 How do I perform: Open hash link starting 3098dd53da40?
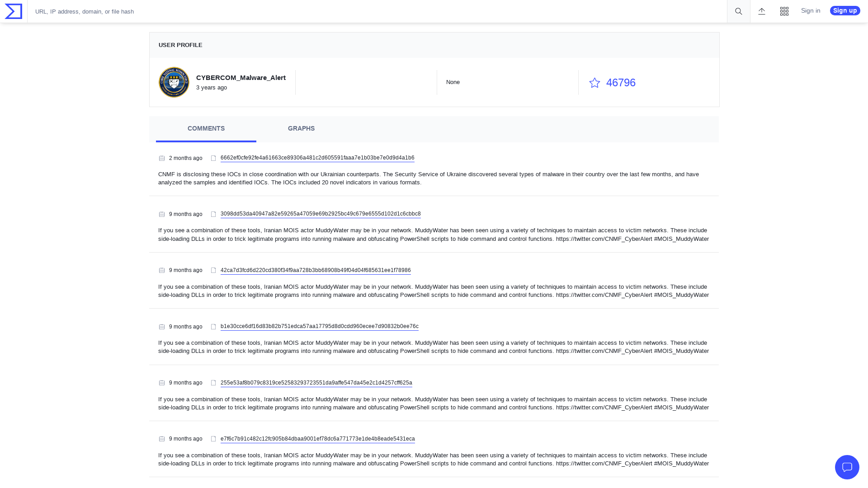(321, 214)
